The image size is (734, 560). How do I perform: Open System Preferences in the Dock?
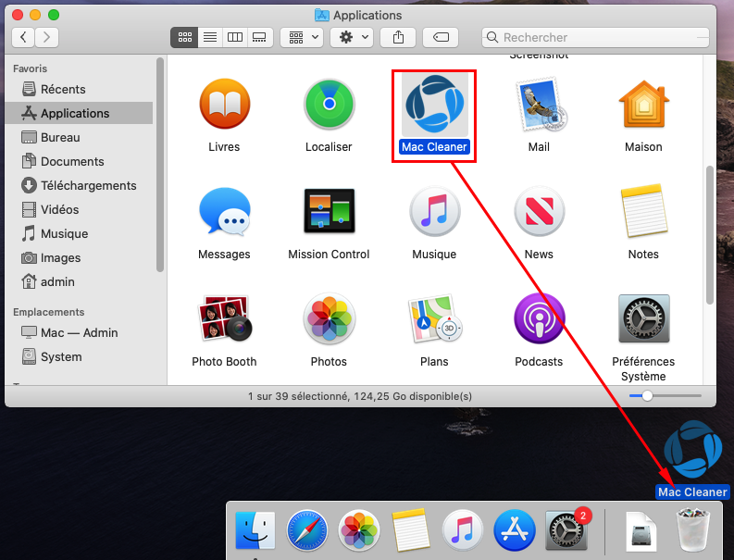(566, 530)
